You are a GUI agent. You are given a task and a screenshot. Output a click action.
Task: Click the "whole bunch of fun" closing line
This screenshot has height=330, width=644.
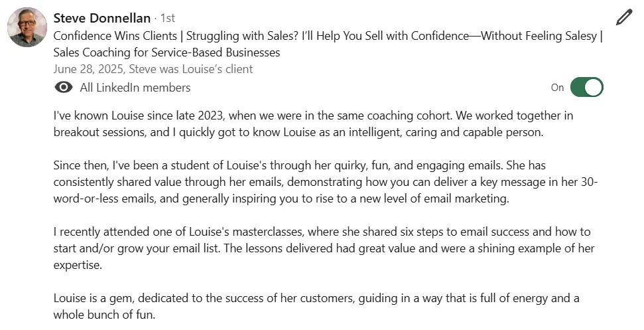104,315
